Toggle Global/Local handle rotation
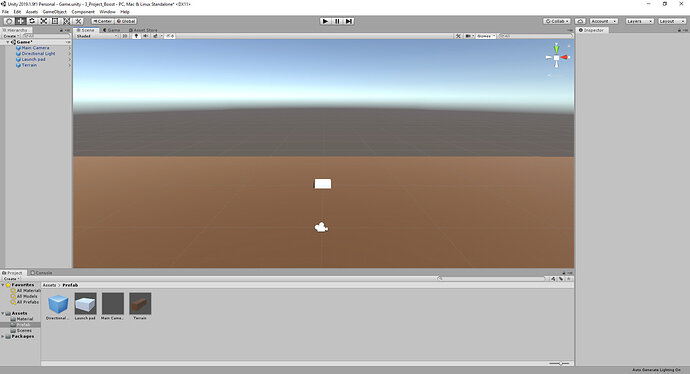690x374 pixels. pos(126,21)
